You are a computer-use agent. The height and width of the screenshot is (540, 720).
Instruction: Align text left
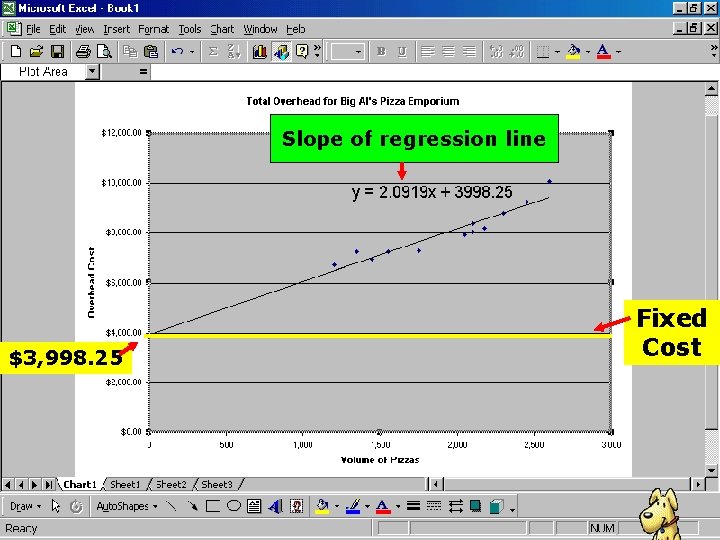(x=428, y=51)
